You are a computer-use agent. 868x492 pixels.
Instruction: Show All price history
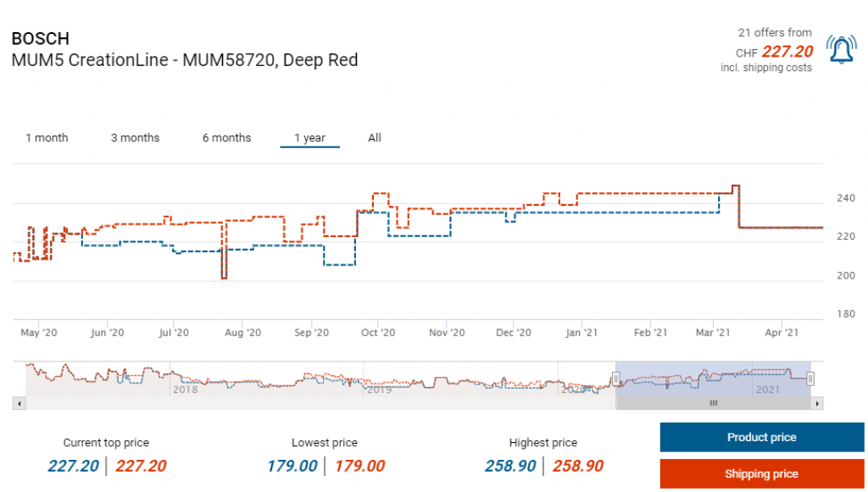(x=375, y=138)
